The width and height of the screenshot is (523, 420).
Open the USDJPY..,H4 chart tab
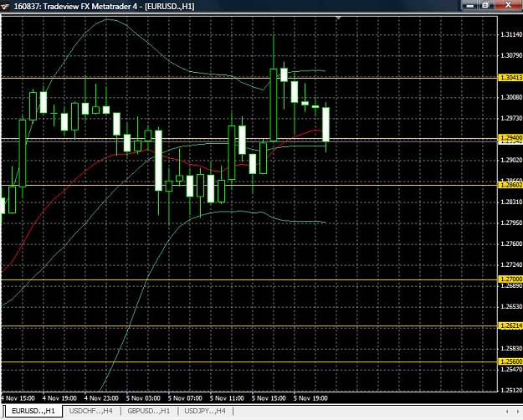coord(205,411)
